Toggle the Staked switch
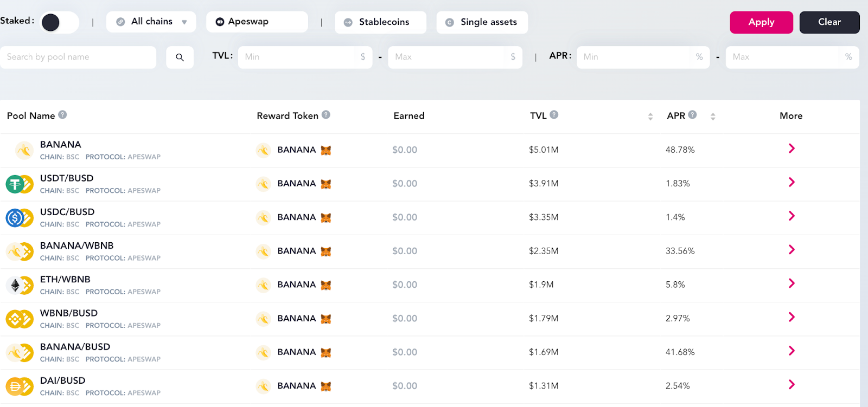 [x=60, y=22]
